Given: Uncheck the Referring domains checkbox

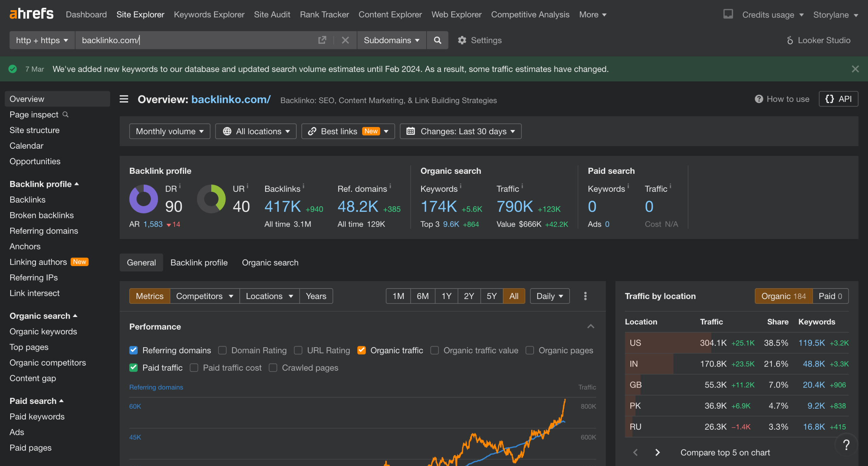Looking at the screenshot, I should point(134,350).
